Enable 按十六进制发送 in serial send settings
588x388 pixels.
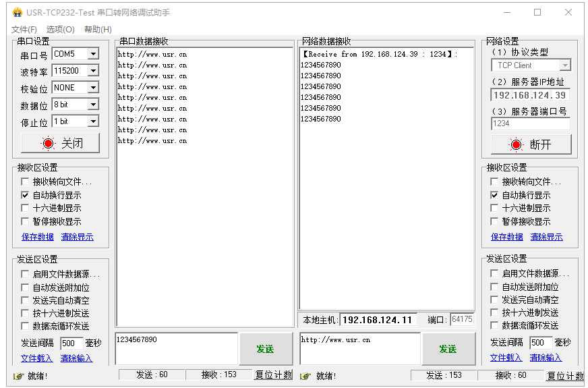click(25, 313)
